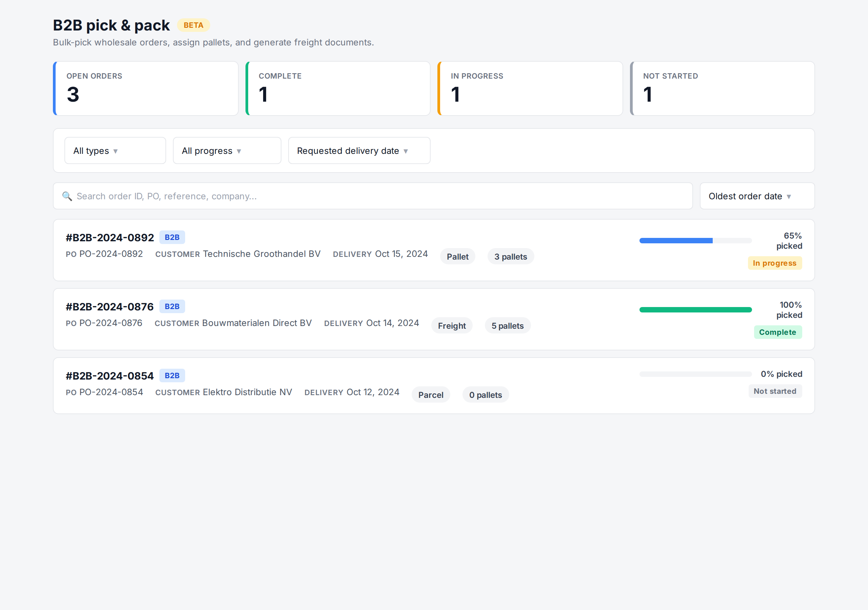Click PO-2024-0854 purchase order number
Screen dimensions: 868x610
[111, 392]
